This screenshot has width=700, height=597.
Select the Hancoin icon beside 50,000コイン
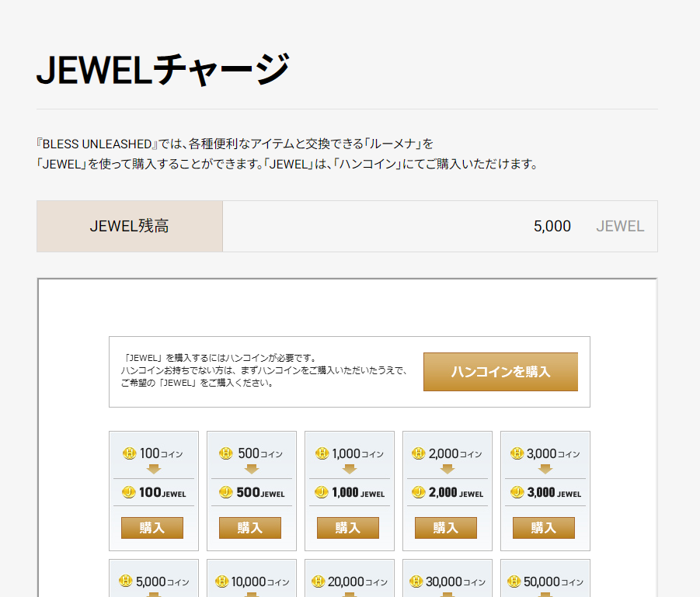(514, 581)
